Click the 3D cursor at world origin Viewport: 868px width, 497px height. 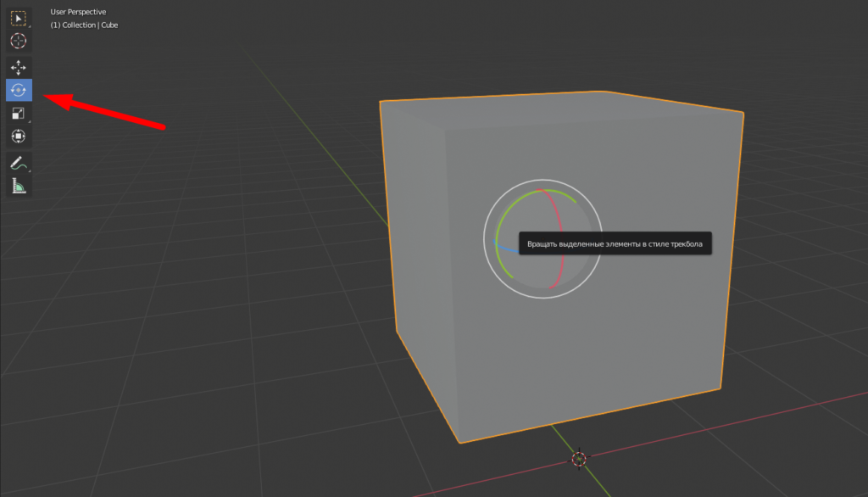(x=579, y=459)
